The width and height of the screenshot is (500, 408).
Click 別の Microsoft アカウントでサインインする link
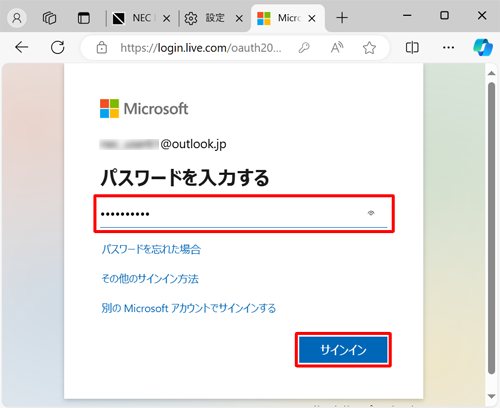click(189, 308)
